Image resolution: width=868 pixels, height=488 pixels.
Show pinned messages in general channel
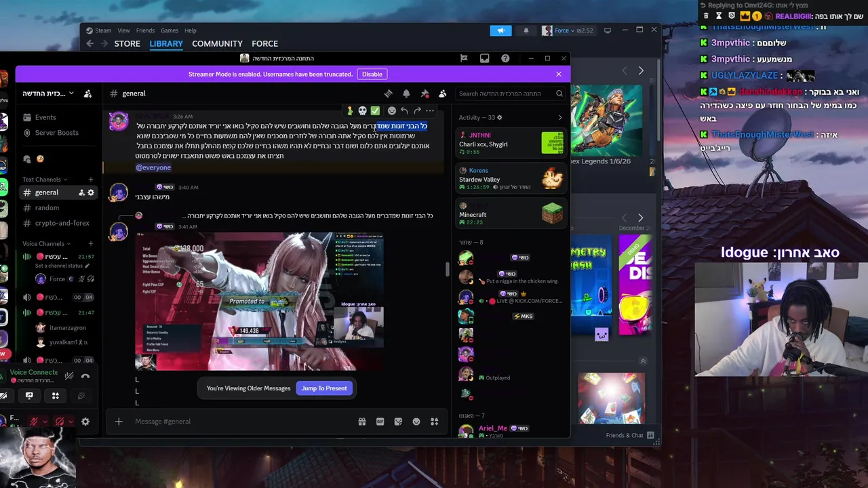point(425,94)
